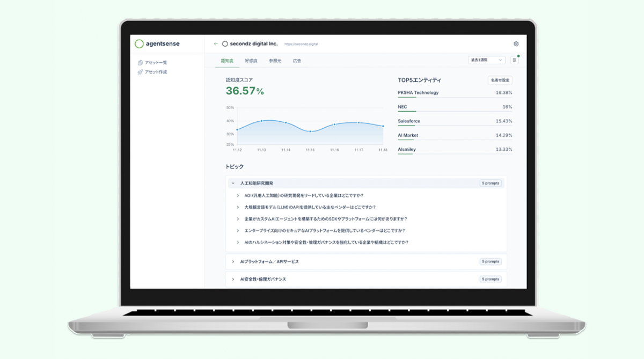The image size is (644, 359).
Task: Click the circle icon beside secondz digital Inc.
Action: [225, 44]
